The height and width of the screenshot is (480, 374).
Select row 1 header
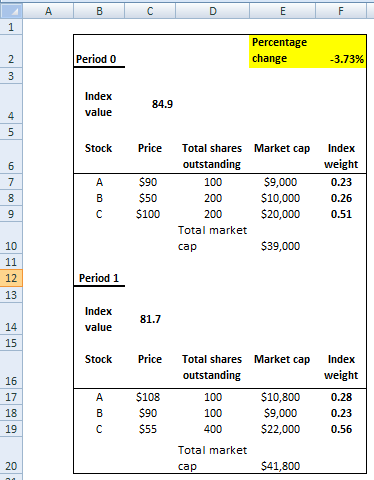point(11,27)
